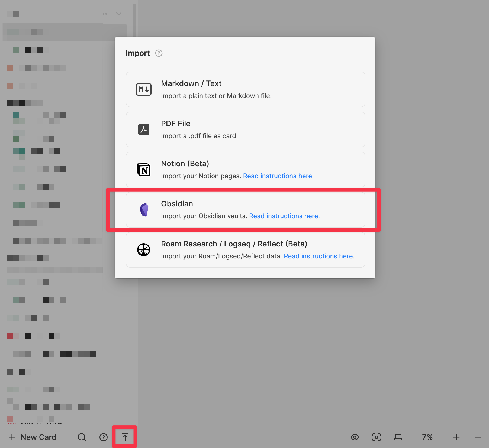Viewport: 489px width, 448px height.
Task: Click the Roam Research globe icon
Action: pyautogui.click(x=144, y=250)
